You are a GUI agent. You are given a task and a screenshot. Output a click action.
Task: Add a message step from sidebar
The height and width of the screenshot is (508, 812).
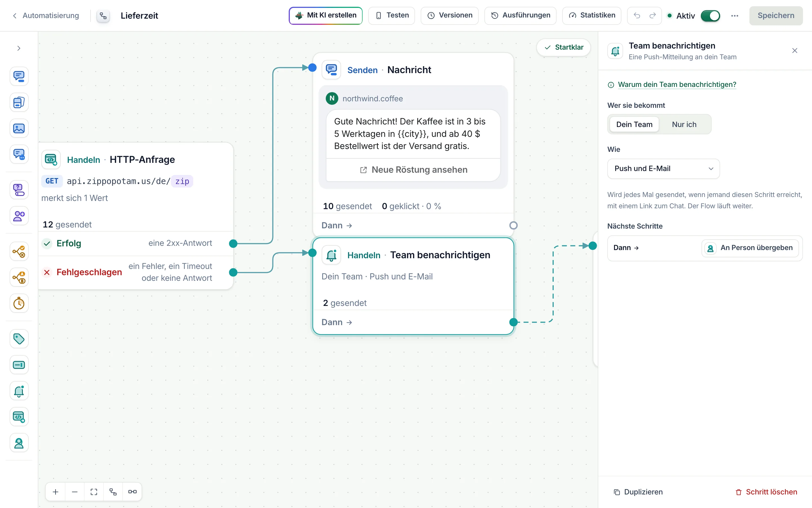[19, 76]
